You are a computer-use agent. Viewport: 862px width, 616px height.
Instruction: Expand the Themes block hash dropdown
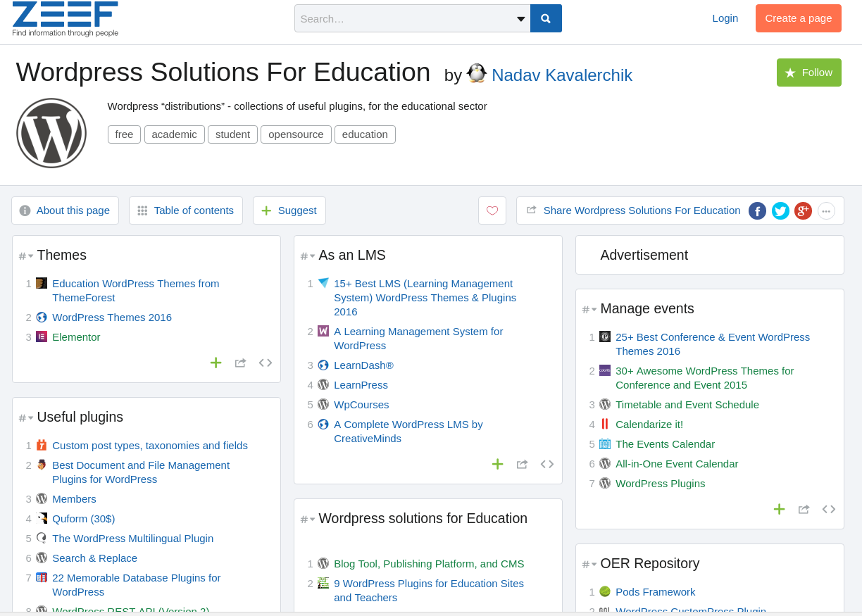coord(26,256)
